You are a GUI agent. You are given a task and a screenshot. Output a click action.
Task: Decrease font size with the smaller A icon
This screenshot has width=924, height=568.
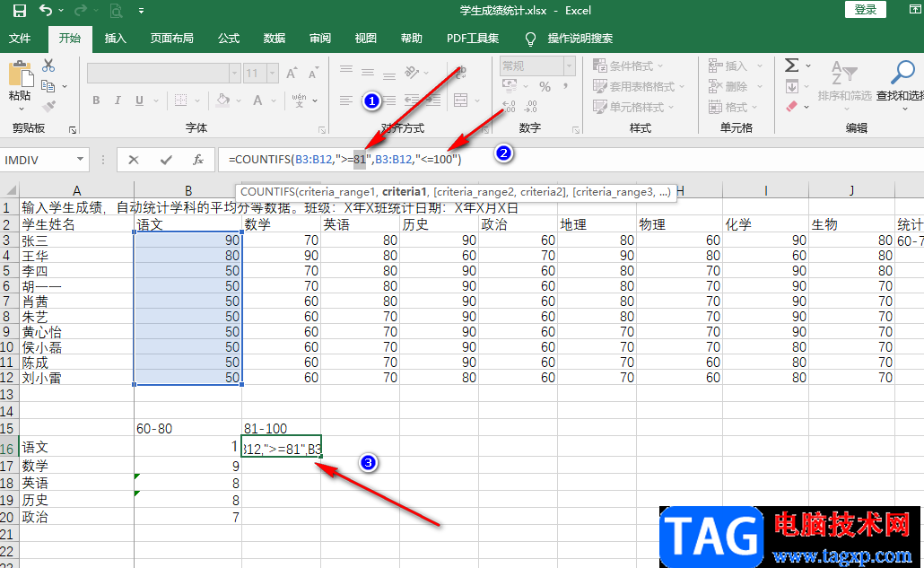[313, 73]
